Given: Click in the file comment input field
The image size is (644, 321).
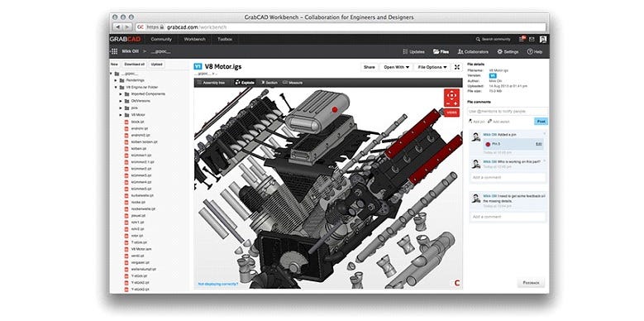Looking at the screenshot, I should pyautogui.click(x=508, y=112).
